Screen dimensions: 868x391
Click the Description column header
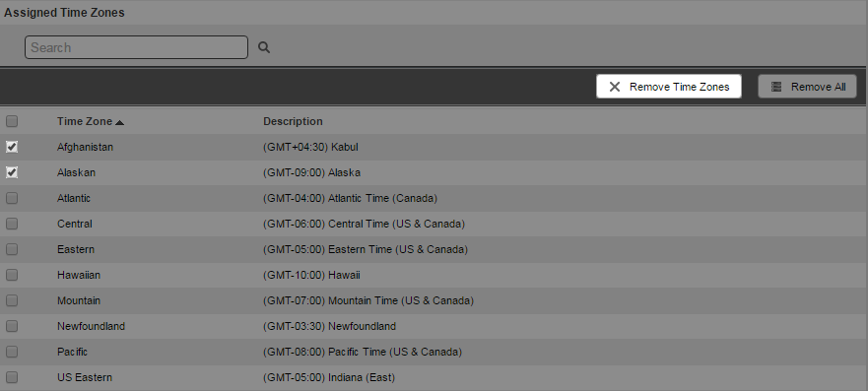click(x=293, y=121)
